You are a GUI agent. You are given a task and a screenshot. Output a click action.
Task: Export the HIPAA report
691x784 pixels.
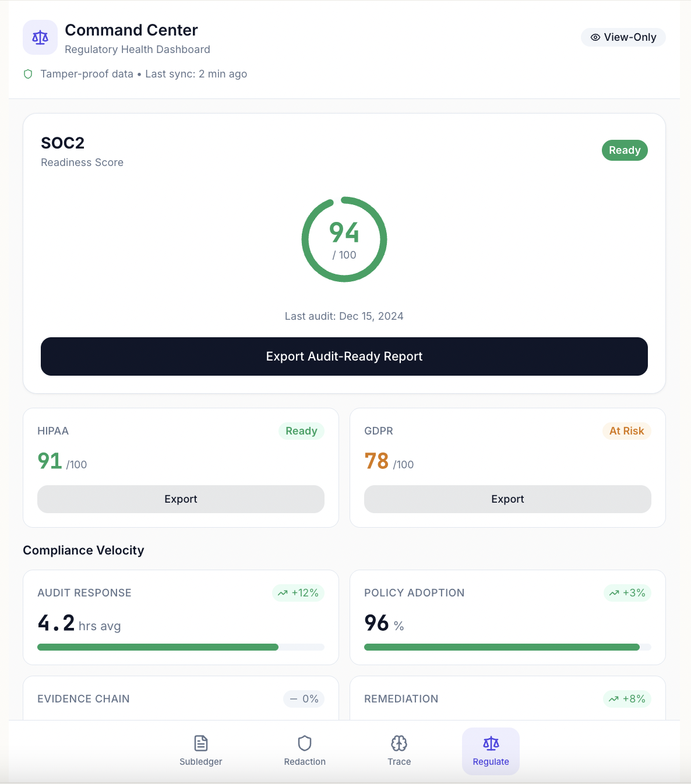tap(181, 499)
